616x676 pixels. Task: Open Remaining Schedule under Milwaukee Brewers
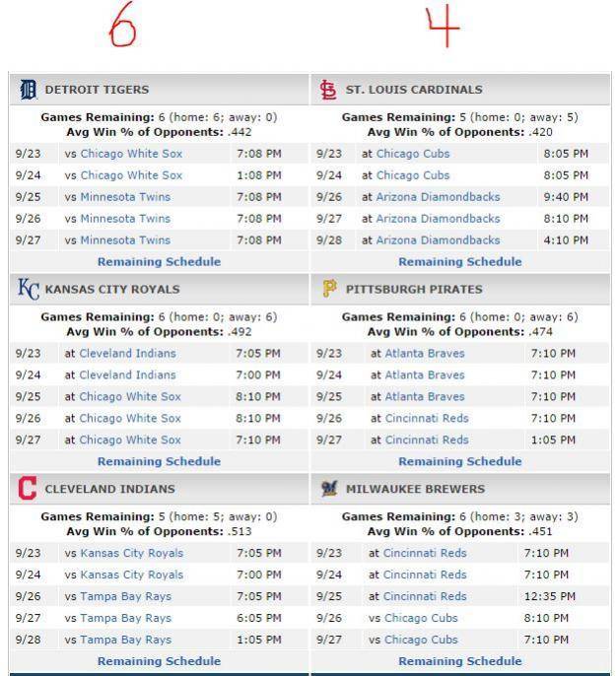459,661
